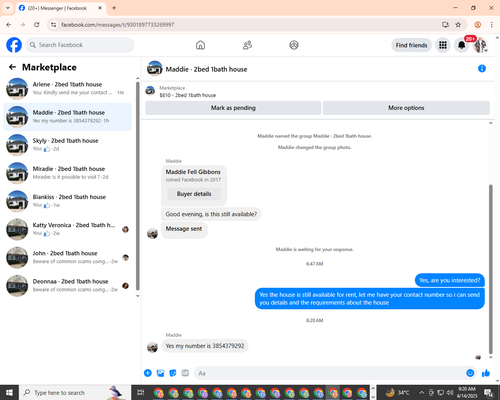The image size is (500, 400).
Task: Click the chat messages scrollbar
Action: click(x=490, y=269)
